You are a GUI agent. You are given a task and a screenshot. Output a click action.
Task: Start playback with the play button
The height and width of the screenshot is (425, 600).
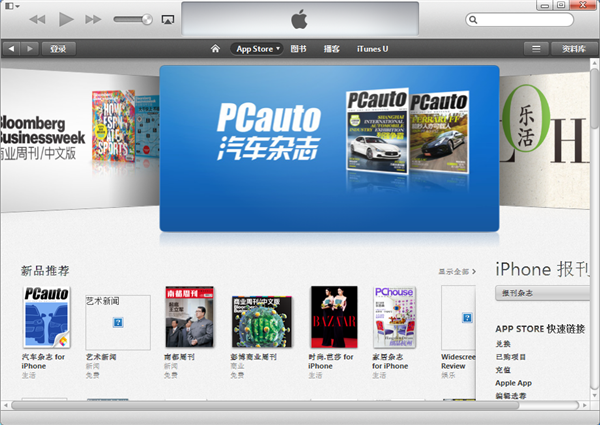pos(66,19)
